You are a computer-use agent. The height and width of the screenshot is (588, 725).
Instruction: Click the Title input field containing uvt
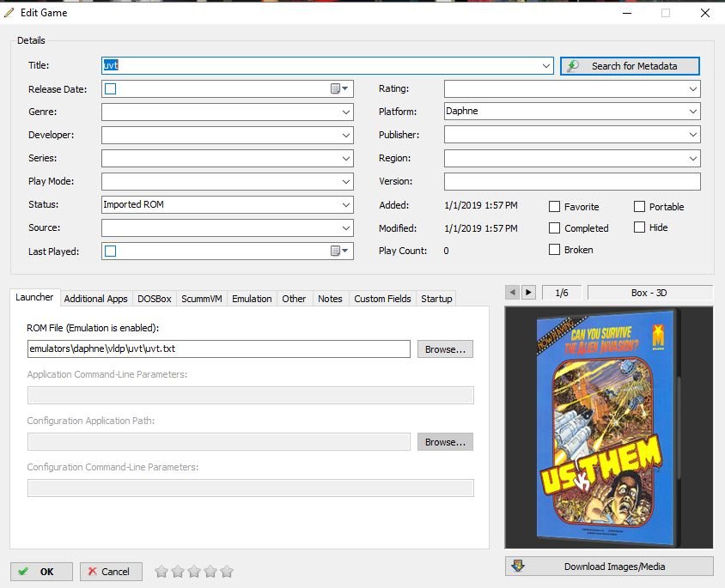coord(327,65)
